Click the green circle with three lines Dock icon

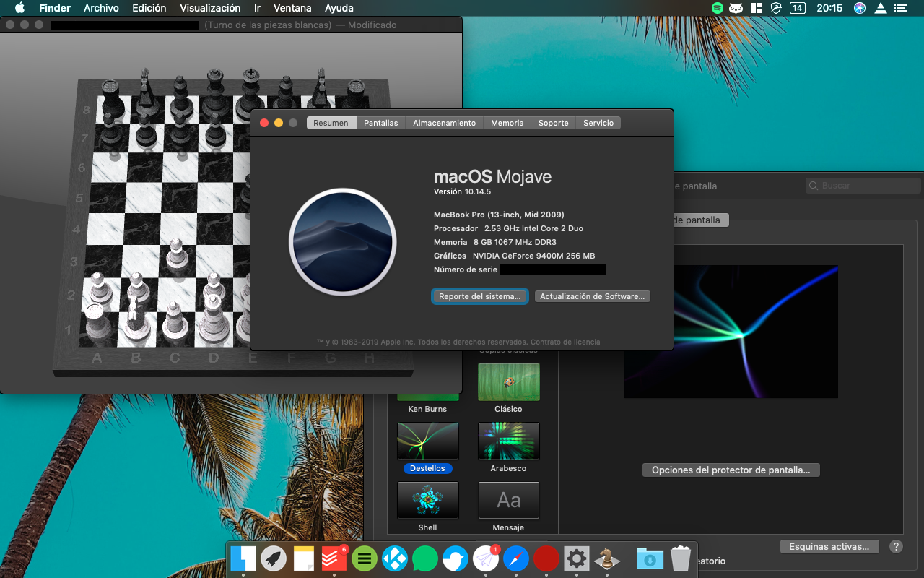point(365,558)
